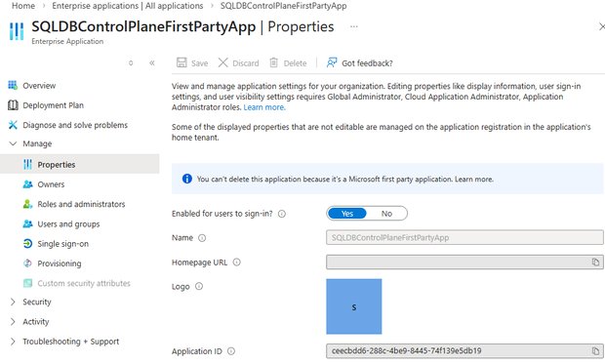Viewport: 605px width, 364px height.
Task: Click the Diagnose and solve problems wrench icon
Action: (x=13, y=125)
